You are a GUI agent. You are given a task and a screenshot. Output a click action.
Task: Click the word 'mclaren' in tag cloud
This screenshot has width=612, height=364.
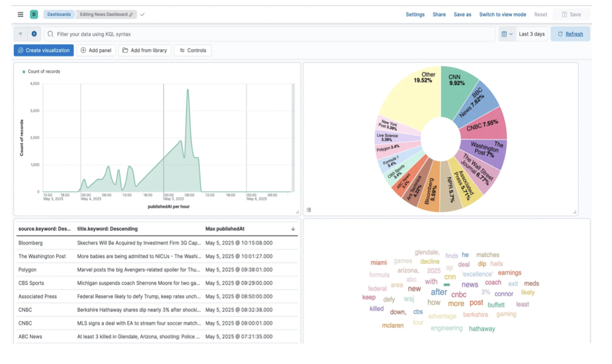pos(393,326)
